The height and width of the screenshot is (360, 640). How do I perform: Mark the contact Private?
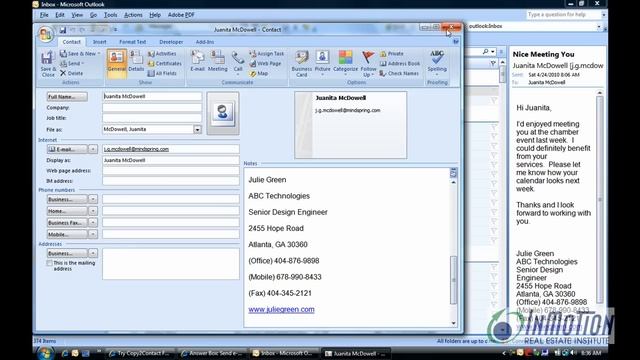(x=391, y=53)
